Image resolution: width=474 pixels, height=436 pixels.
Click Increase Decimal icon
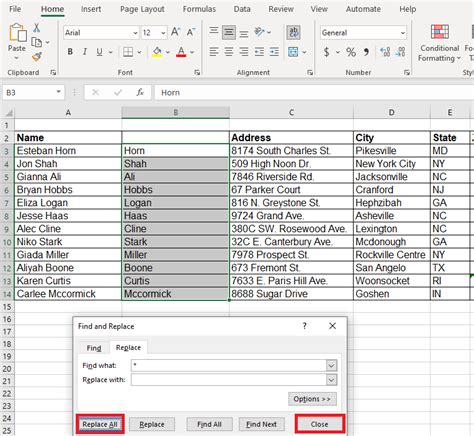click(x=385, y=52)
